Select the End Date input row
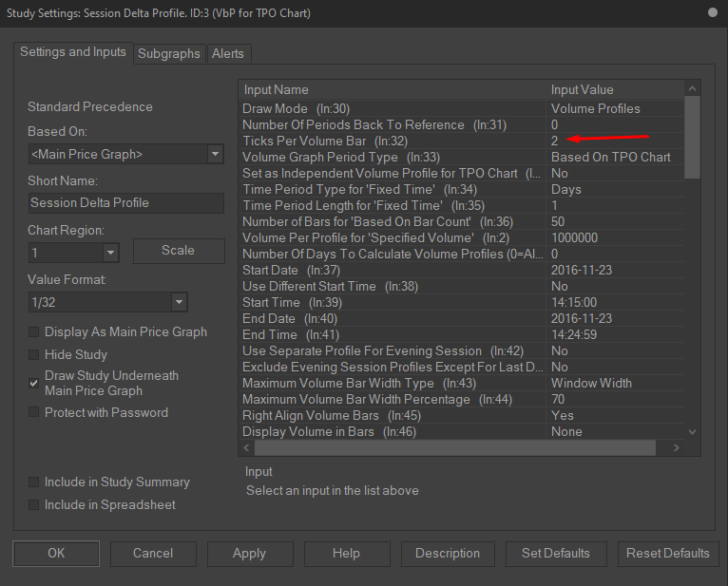This screenshot has height=586, width=728. click(462, 319)
